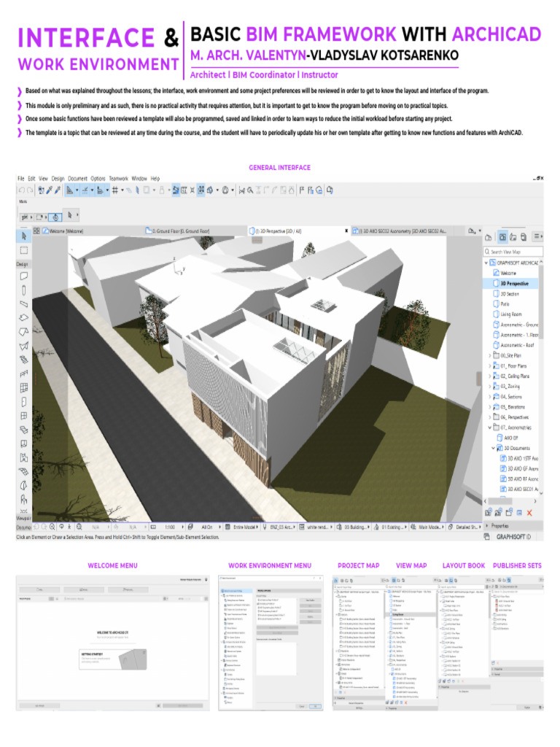The width and height of the screenshot is (560, 747).
Task: Open the Main Model dropdown in the bottom bar
Action: (427, 527)
